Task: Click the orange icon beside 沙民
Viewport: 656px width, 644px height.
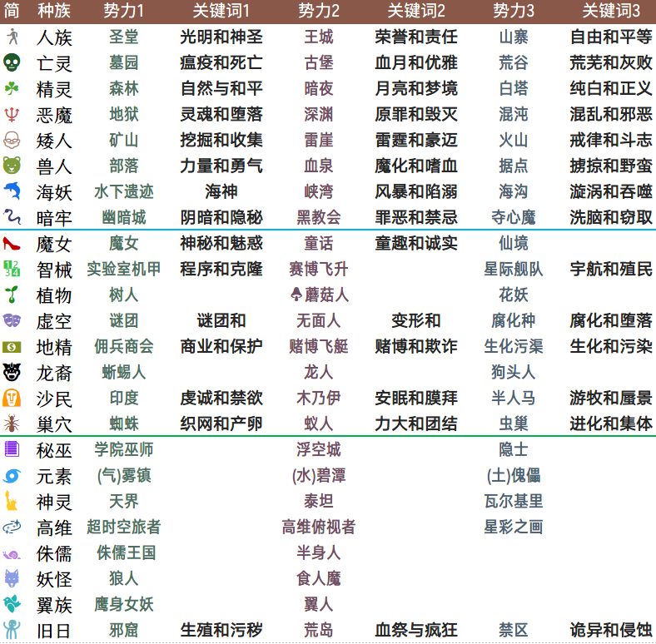Action: tap(12, 398)
